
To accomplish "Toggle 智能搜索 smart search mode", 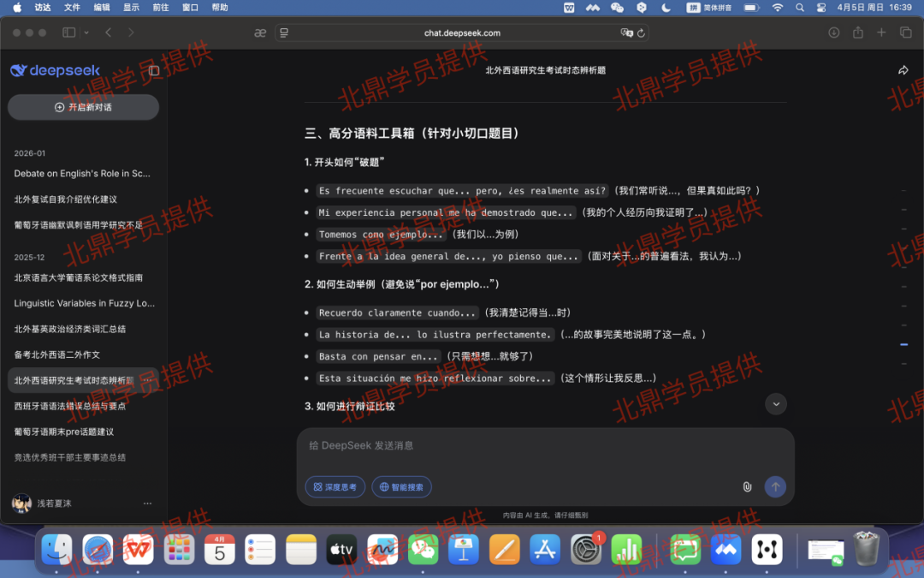I will 401,486.
